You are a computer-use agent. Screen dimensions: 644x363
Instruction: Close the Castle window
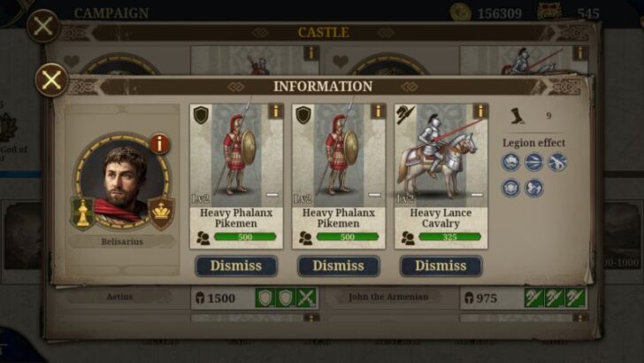43,27
